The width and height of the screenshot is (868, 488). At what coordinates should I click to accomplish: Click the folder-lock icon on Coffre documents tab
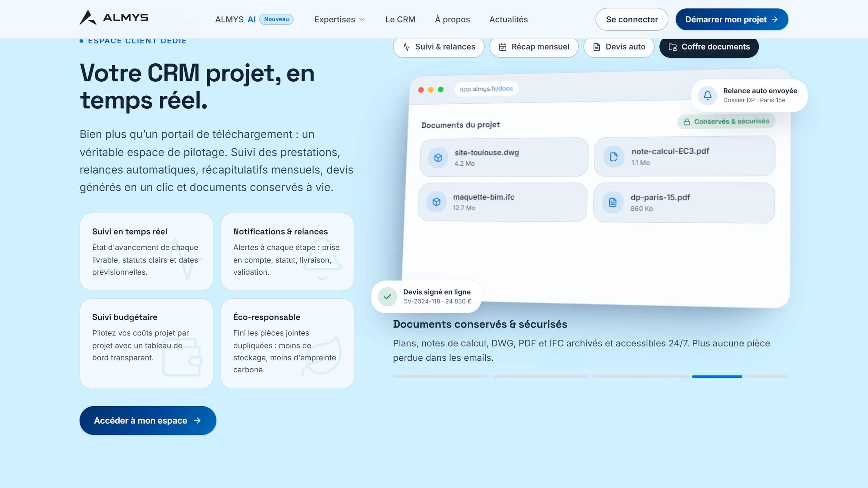(x=673, y=47)
